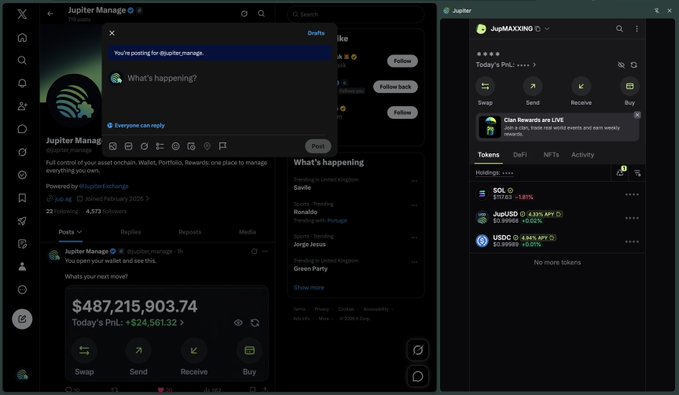
Task: Search tokens with wallet magnifier icon
Action: coord(619,29)
